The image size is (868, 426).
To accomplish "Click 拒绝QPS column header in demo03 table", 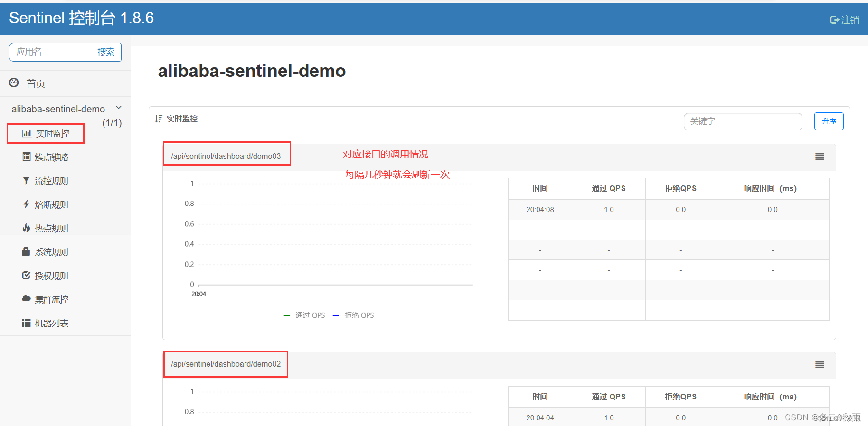I will pos(680,189).
